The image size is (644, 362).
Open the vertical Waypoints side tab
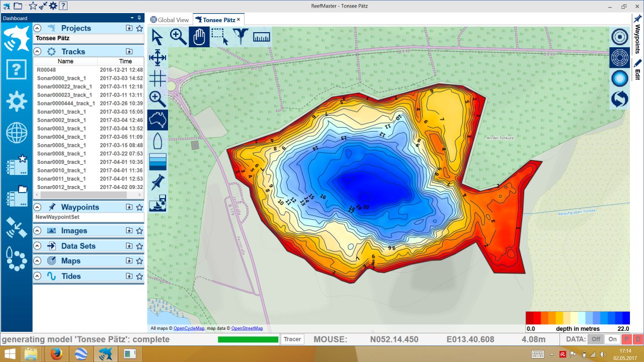click(x=637, y=35)
